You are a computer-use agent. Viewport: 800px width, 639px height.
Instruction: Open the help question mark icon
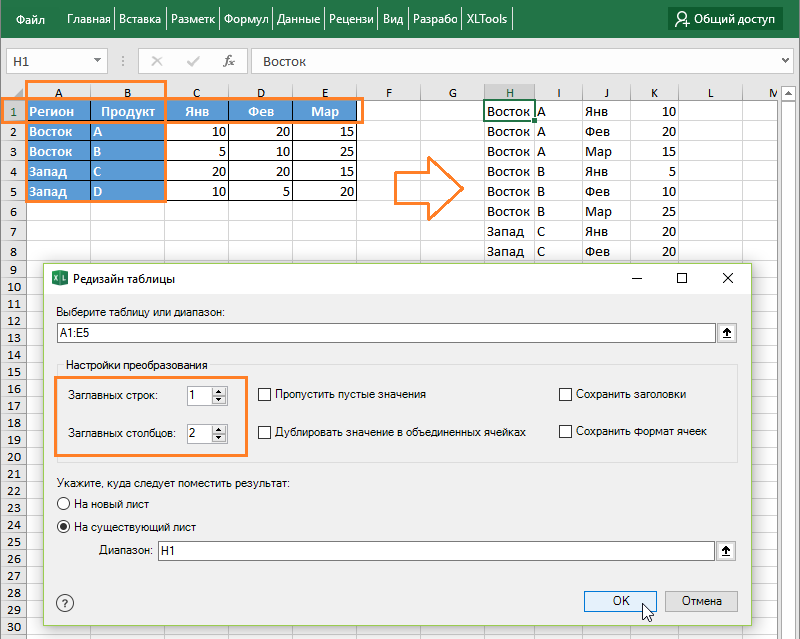click(x=65, y=602)
